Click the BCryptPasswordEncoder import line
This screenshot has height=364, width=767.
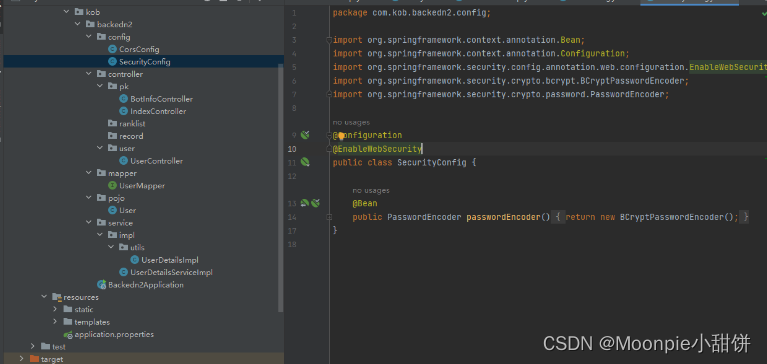(511, 81)
